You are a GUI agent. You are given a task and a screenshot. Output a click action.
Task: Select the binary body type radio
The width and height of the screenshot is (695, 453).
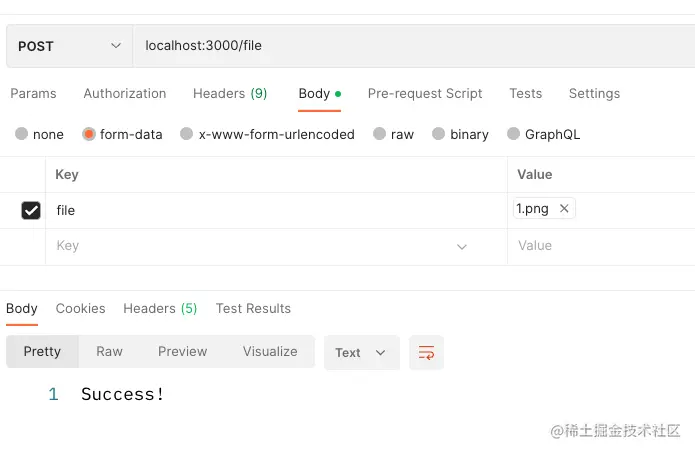[438, 134]
